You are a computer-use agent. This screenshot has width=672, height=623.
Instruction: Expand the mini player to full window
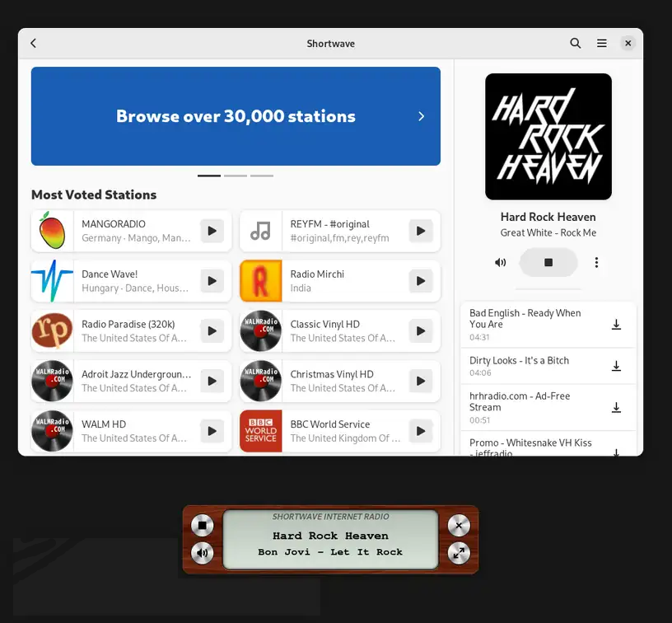[x=459, y=552]
